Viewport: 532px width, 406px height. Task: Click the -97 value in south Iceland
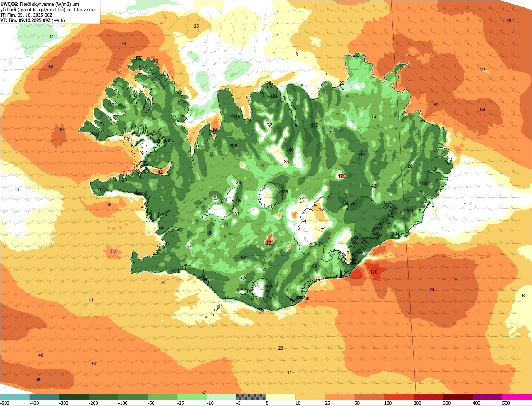(243, 258)
